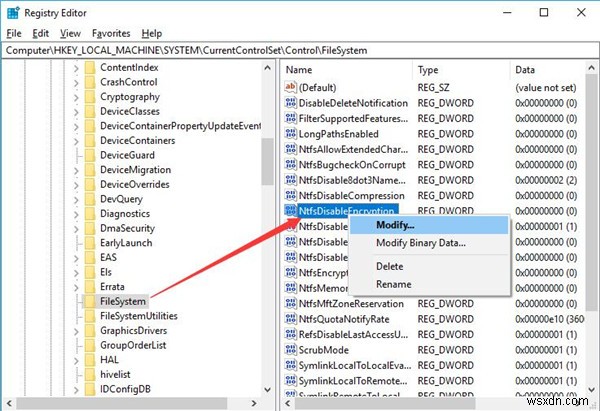Click the hivelist folder icon
The width and height of the screenshot is (600, 411).
pos(90,375)
